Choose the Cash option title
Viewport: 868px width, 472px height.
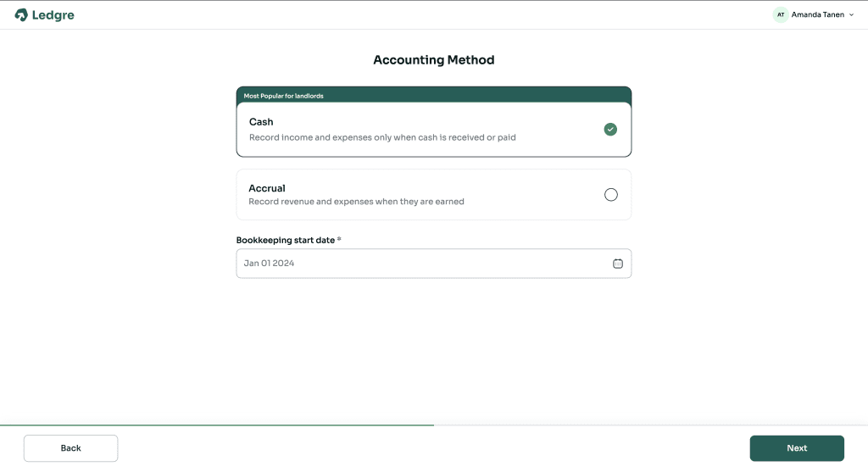(261, 122)
